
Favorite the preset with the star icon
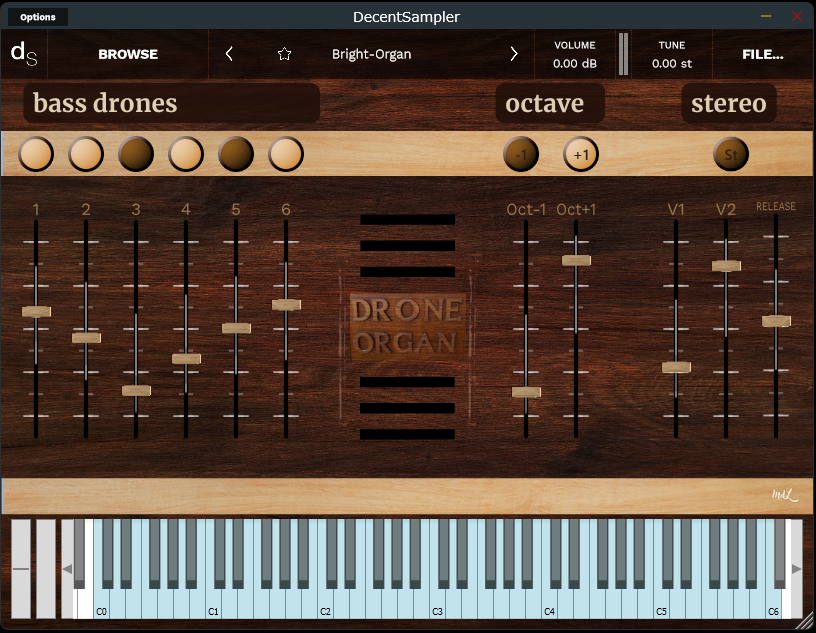[x=284, y=54]
